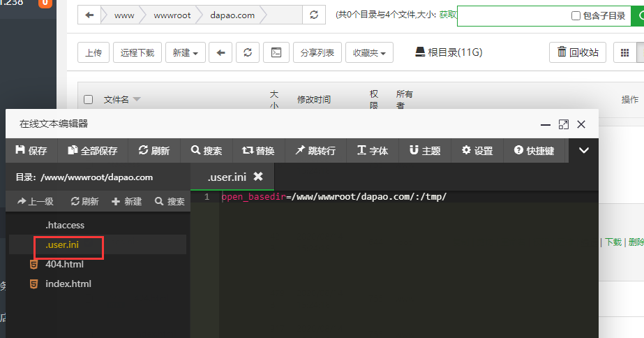Open 主题 theme selector
The width and height of the screenshot is (644, 338).
(x=425, y=151)
